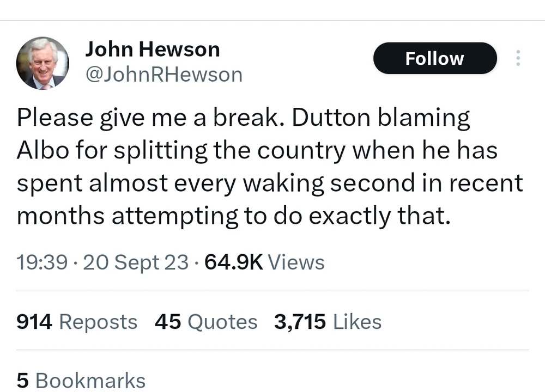The image size is (545, 392).
Task: Open the John Hewson display name link
Action: (x=152, y=49)
